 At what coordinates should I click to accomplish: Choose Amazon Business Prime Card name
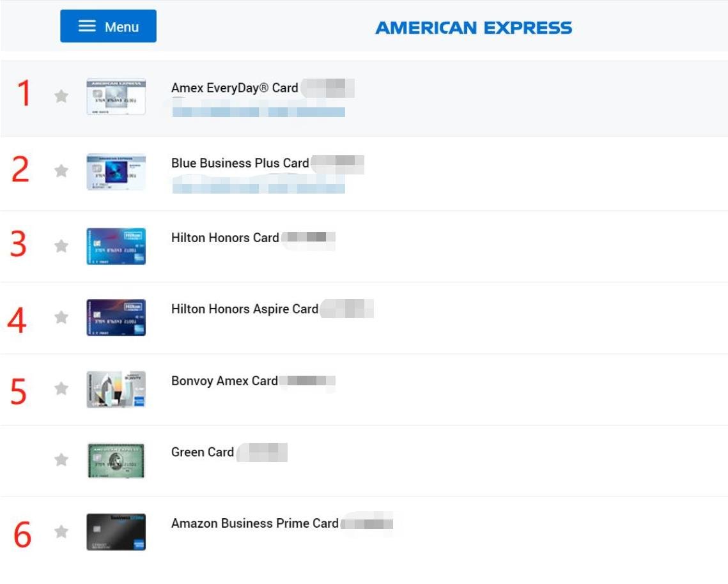click(255, 523)
